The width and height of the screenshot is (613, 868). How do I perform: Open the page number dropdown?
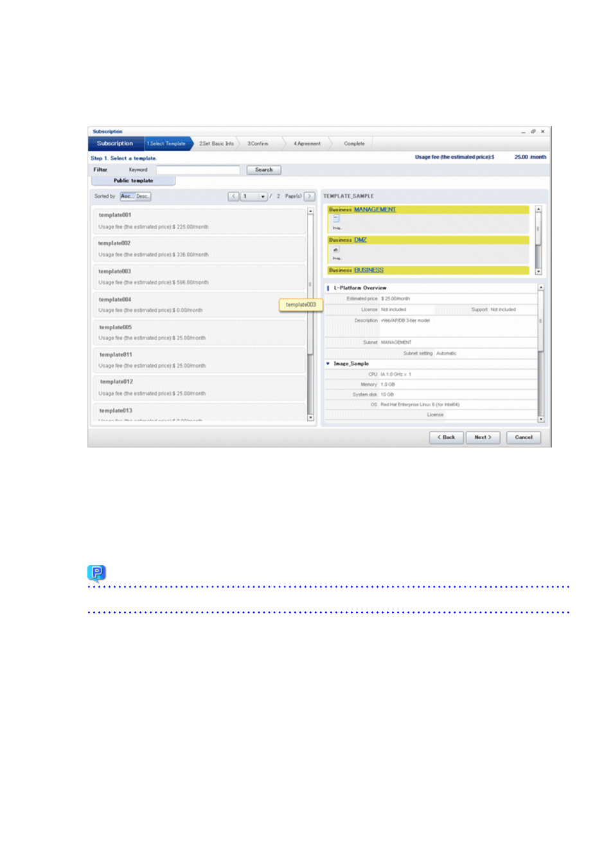coord(264,196)
